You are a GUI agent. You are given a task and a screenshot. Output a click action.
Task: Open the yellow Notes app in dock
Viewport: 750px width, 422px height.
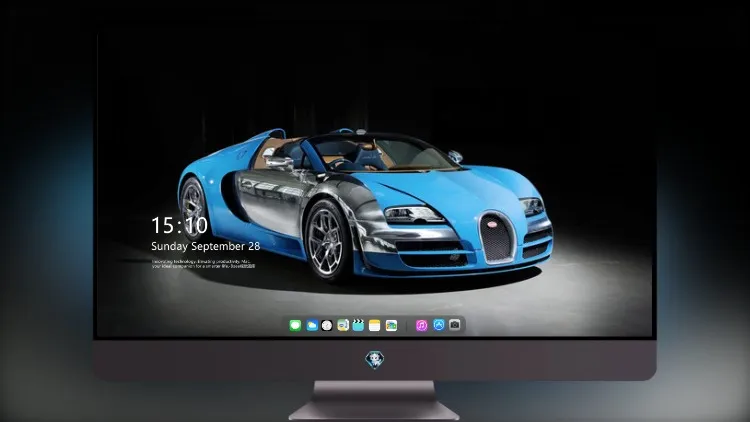coord(375,325)
